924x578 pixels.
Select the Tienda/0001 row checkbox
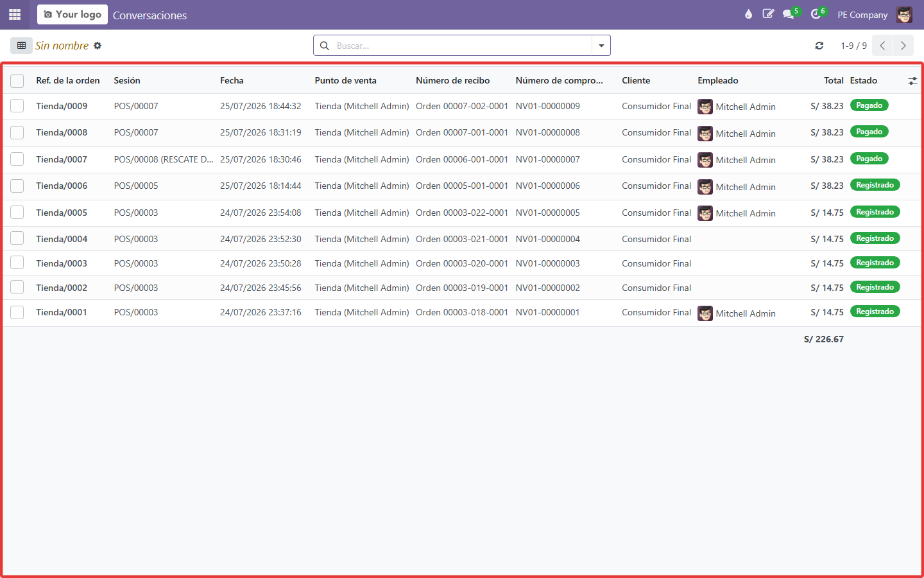click(17, 312)
